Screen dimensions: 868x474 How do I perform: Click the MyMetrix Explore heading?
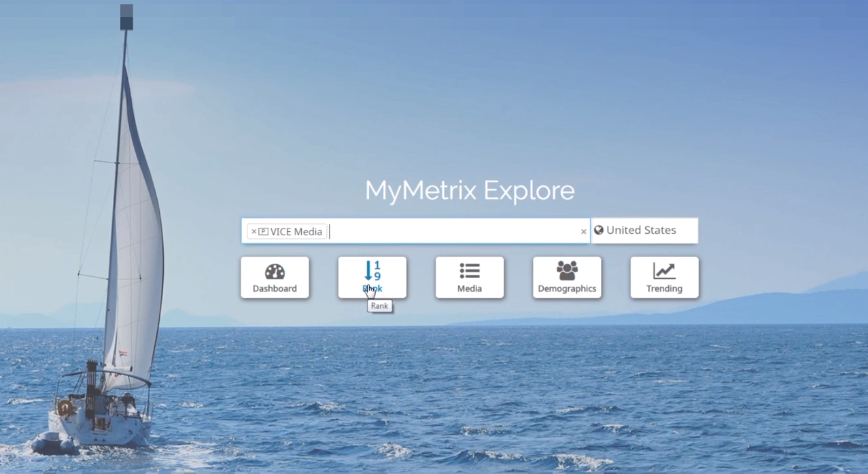(x=470, y=191)
